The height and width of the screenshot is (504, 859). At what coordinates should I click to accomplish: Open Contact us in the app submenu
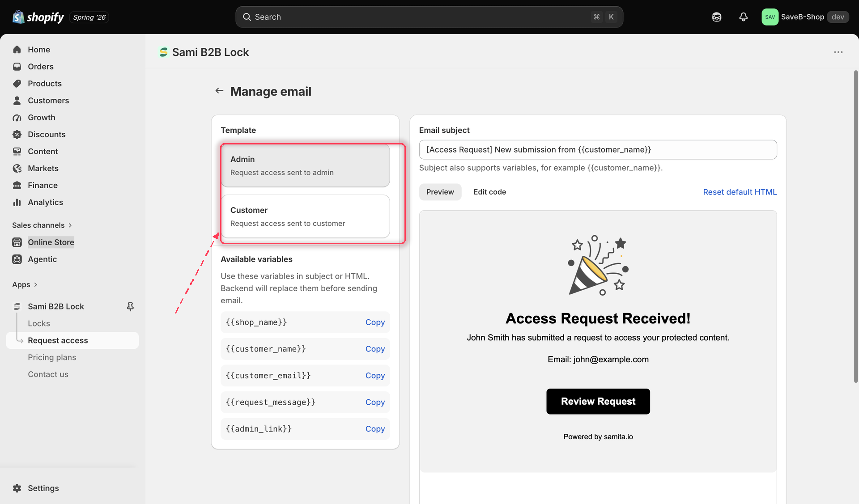pyautogui.click(x=48, y=374)
